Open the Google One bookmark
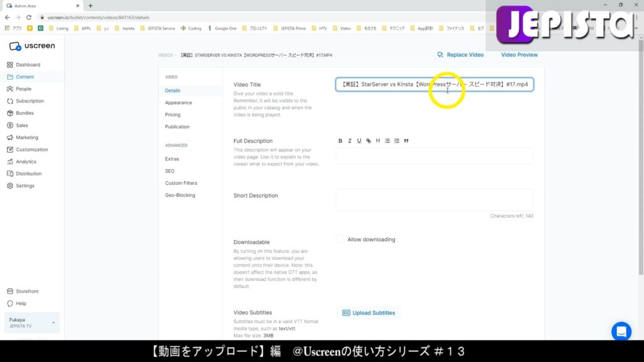The height and width of the screenshot is (362, 644). (x=222, y=28)
